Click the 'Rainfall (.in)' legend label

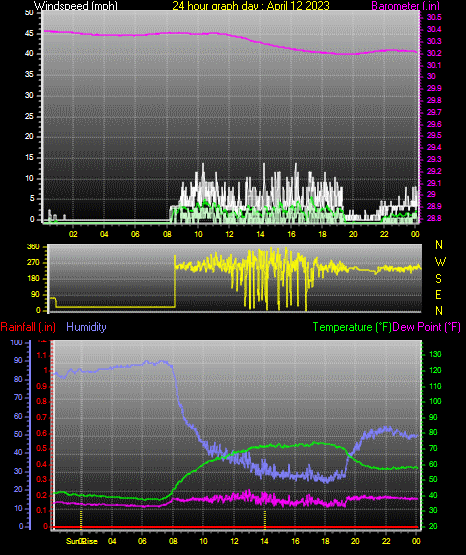pyautogui.click(x=28, y=327)
